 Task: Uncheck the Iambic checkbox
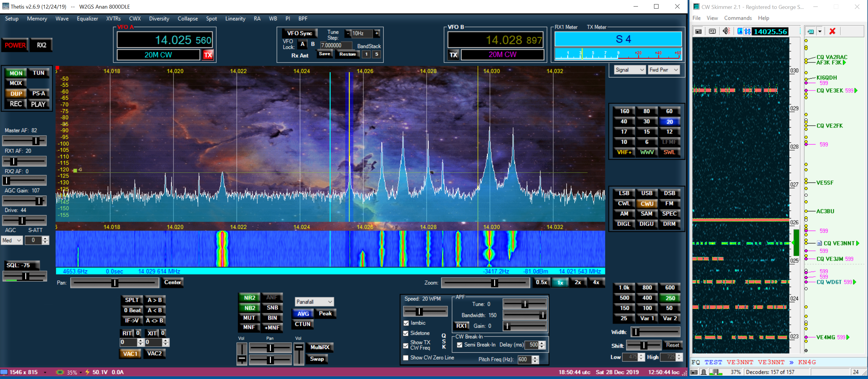pos(406,323)
